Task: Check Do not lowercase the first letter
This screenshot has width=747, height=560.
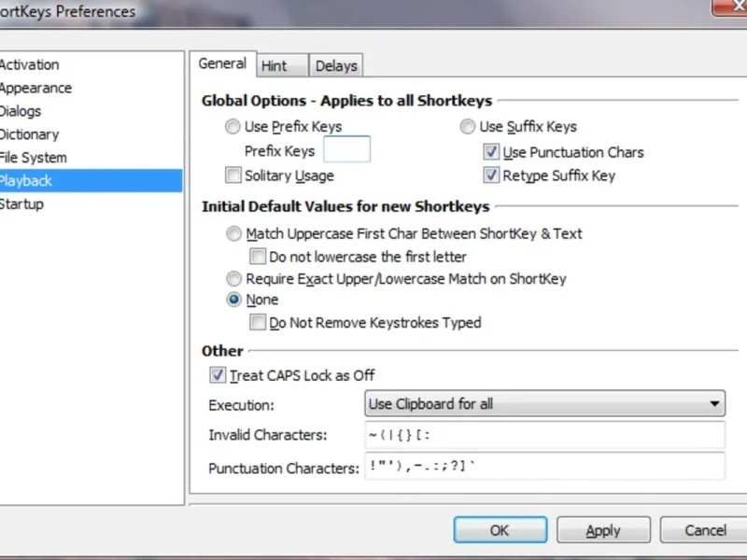Action: (258, 257)
